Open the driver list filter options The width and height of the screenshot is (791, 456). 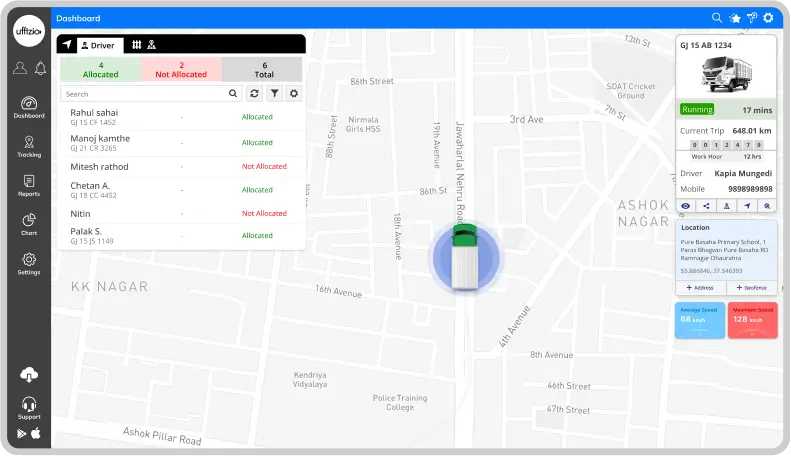click(x=275, y=93)
